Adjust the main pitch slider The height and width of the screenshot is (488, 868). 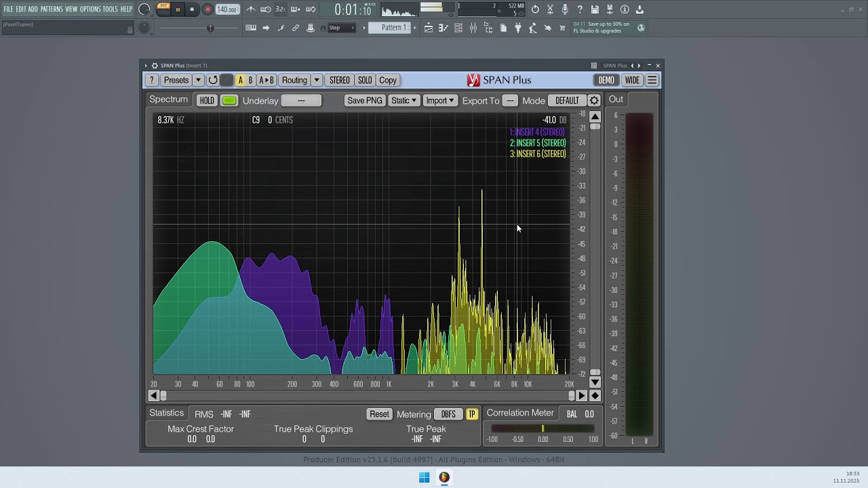(210, 28)
